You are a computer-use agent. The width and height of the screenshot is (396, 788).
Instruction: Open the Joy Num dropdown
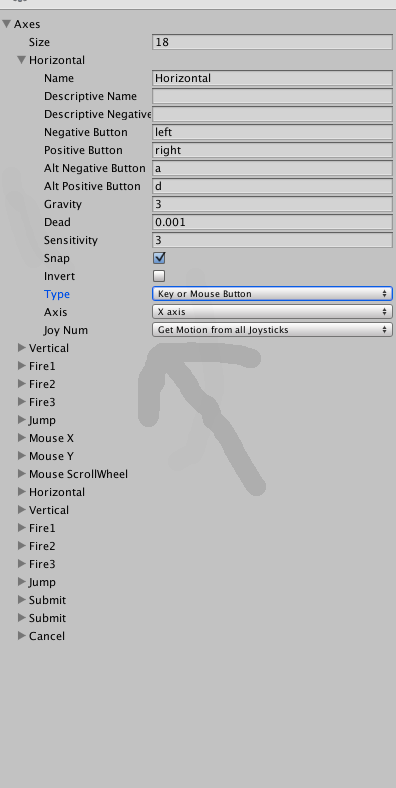(x=272, y=330)
